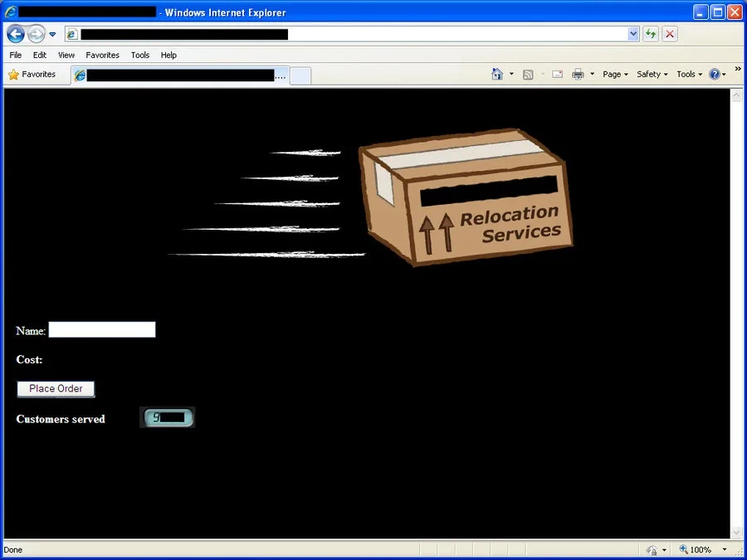The height and width of the screenshot is (560, 747).
Task: Open the Help menu
Action: click(168, 56)
